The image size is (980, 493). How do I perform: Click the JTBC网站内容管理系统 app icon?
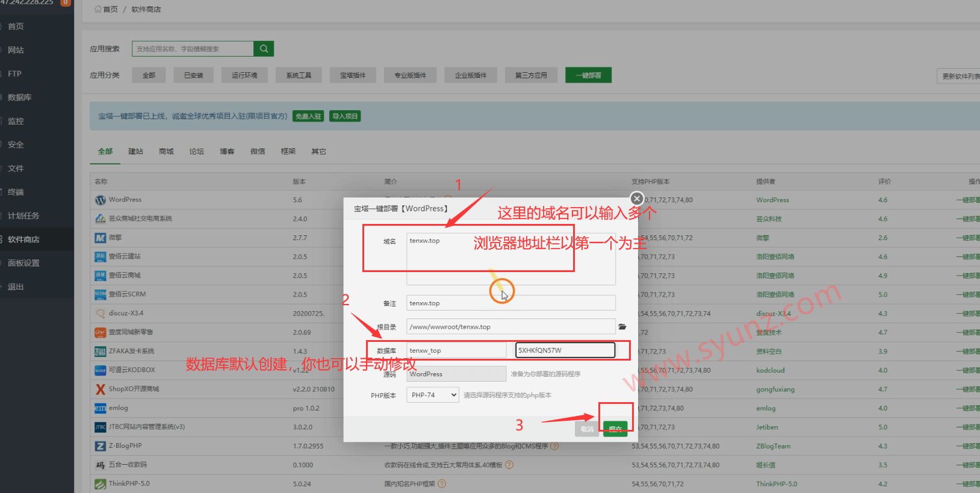(101, 427)
